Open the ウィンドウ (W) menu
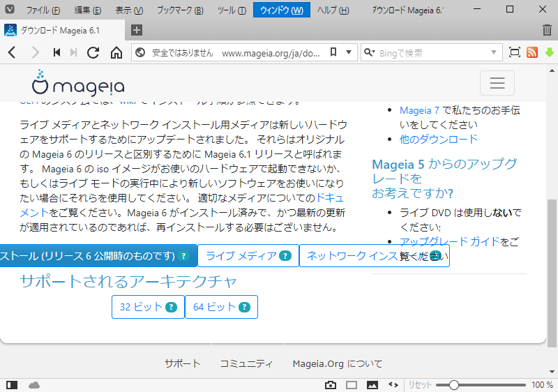 282,10
